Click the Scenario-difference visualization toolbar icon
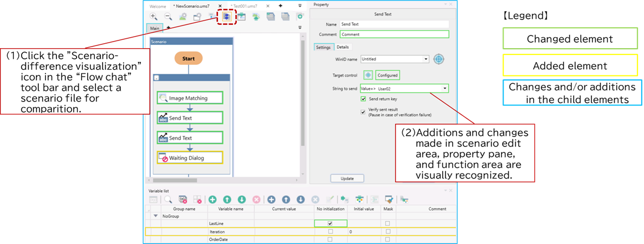 click(x=226, y=17)
